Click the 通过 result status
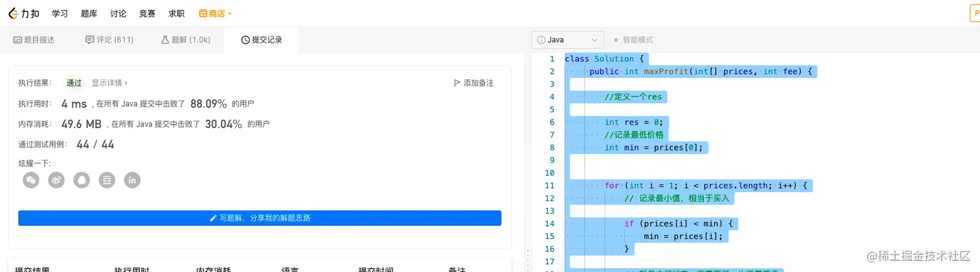Viewport: 980px width, 272px height. [x=74, y=83]
